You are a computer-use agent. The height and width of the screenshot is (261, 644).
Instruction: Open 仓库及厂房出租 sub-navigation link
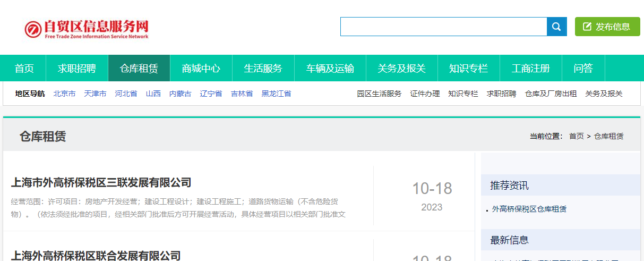pos(551,94)
